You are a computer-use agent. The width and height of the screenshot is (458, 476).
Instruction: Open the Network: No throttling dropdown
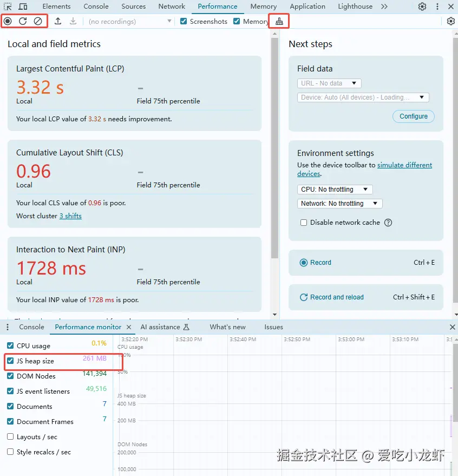tap(339, 204)
